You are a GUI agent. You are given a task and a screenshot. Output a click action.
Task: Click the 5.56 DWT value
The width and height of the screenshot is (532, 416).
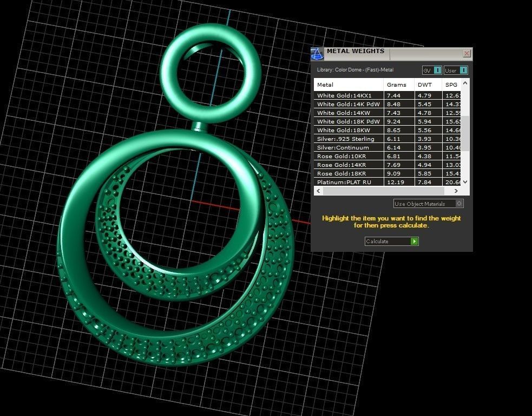pyautogui.click(x=424, y=130)
